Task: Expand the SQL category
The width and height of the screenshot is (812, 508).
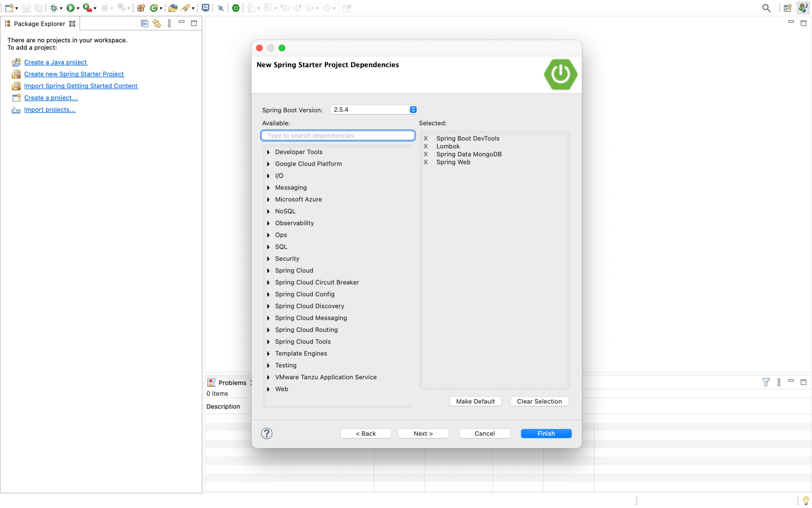Action: [x=268, y=247]
